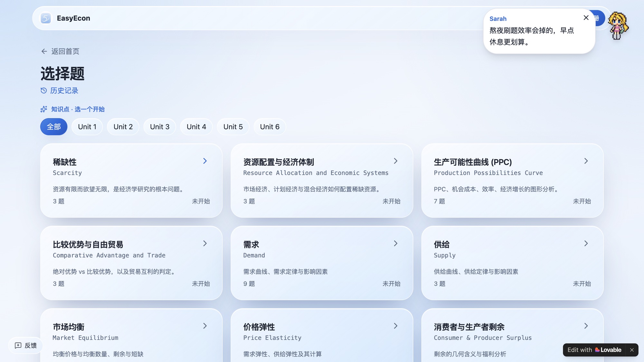Select the Unit 5 filter tab
The height and width of the screenshot is (362, 644).
(233, 127)
